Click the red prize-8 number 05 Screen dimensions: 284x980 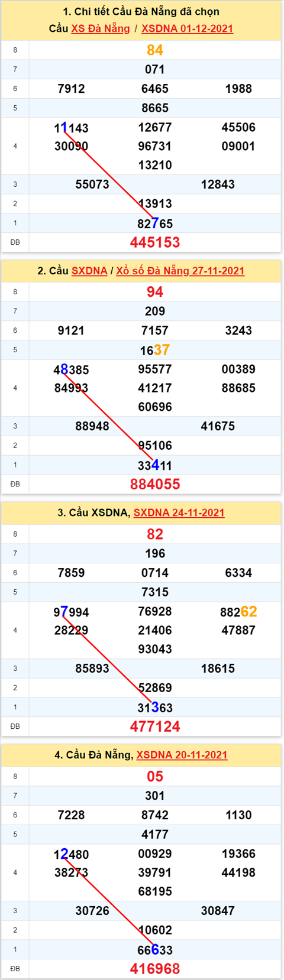(155, 777)
